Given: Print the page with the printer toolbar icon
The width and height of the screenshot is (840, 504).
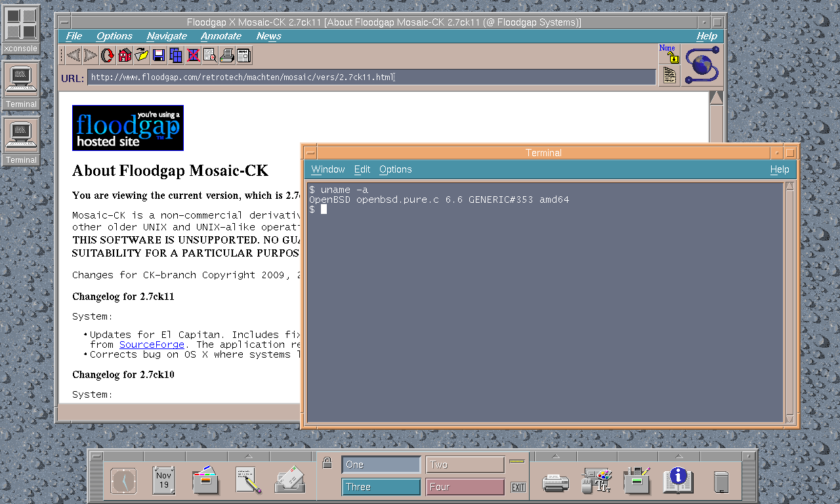Looking at the screenshot, I should (227, 56).
